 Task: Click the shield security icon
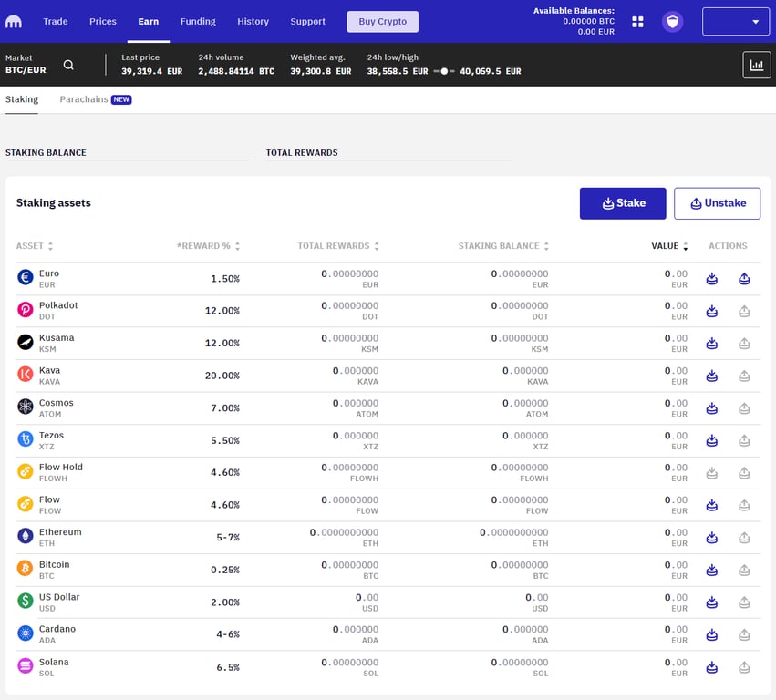(x=672, y=21)
